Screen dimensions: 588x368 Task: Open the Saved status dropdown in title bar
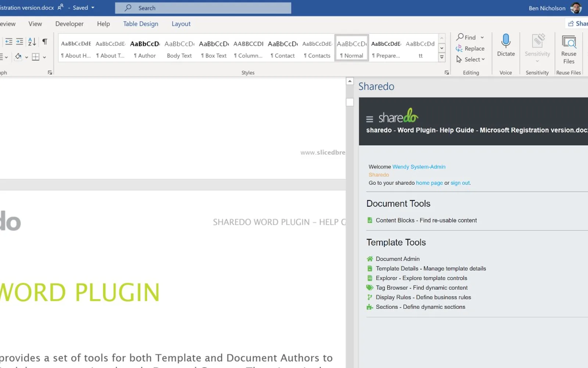coord(93,8)
